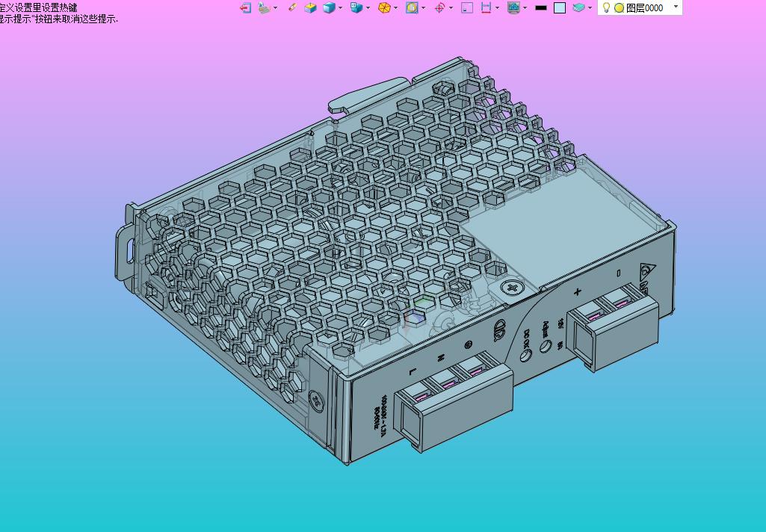The height and width of the screenshot is (532, 766).
Task: Click the red exit arrow icon
Action: pos(246,7)
